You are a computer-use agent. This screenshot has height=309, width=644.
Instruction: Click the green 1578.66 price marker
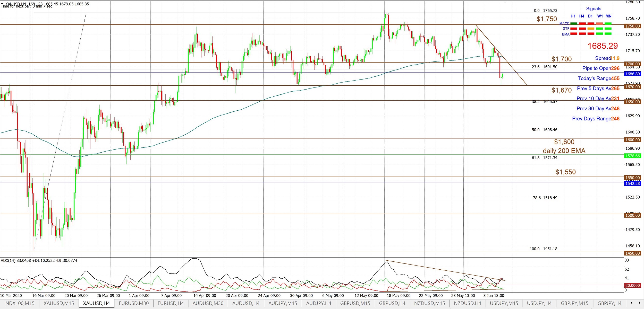(633, 156)
